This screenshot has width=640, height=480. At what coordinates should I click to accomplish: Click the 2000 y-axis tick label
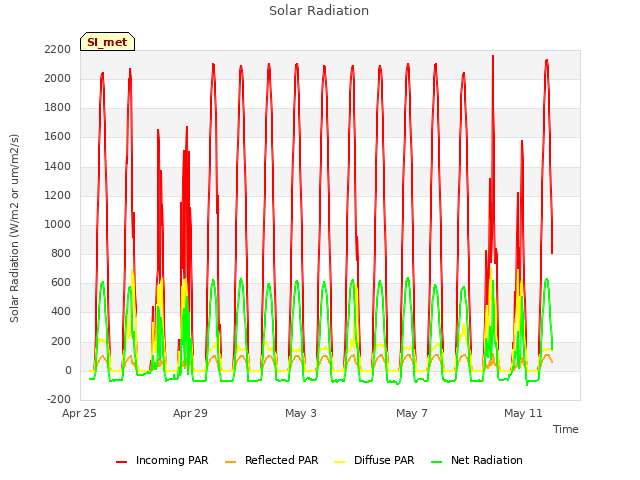pos(58,78)
